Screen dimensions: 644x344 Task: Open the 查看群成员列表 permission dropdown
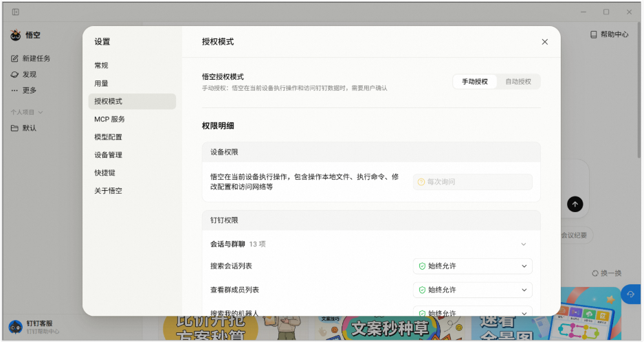[472, 290]
